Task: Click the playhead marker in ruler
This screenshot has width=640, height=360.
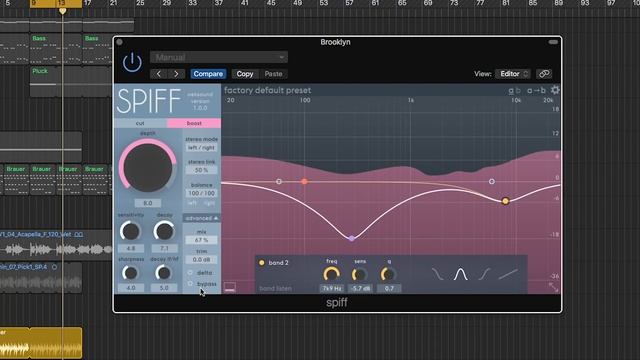Action: (x=62, y=11)
